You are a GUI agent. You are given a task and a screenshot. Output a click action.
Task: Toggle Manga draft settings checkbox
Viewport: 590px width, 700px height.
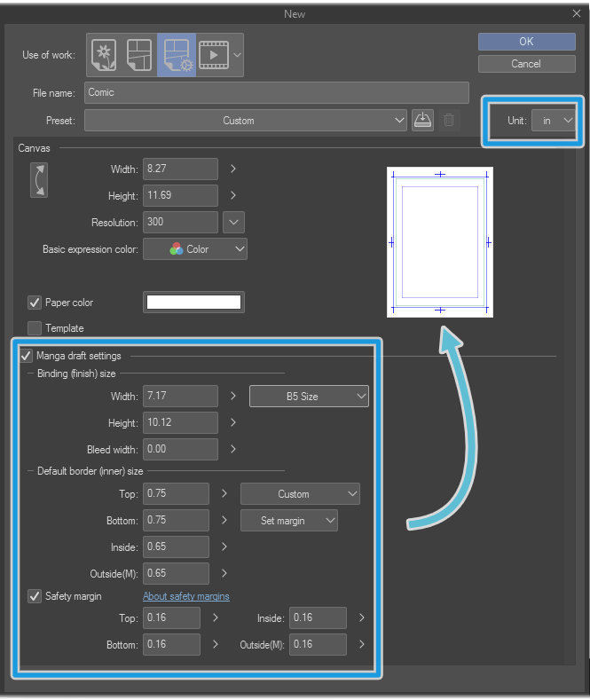pos(27,356)
